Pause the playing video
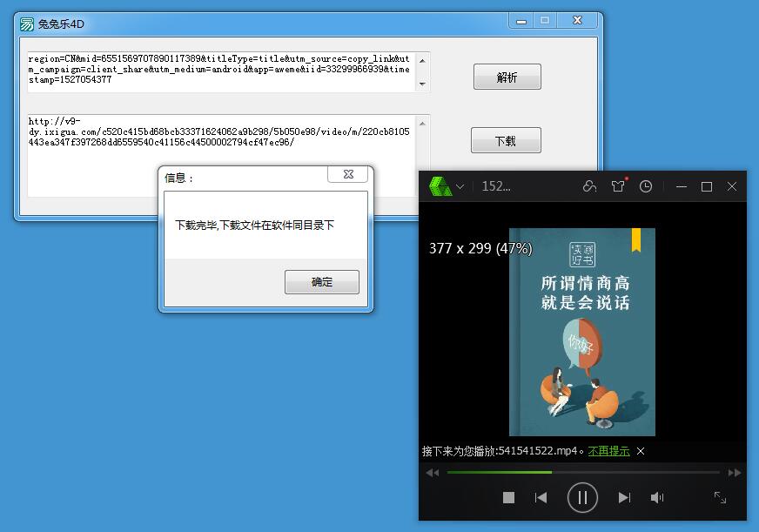 point(582,497)
